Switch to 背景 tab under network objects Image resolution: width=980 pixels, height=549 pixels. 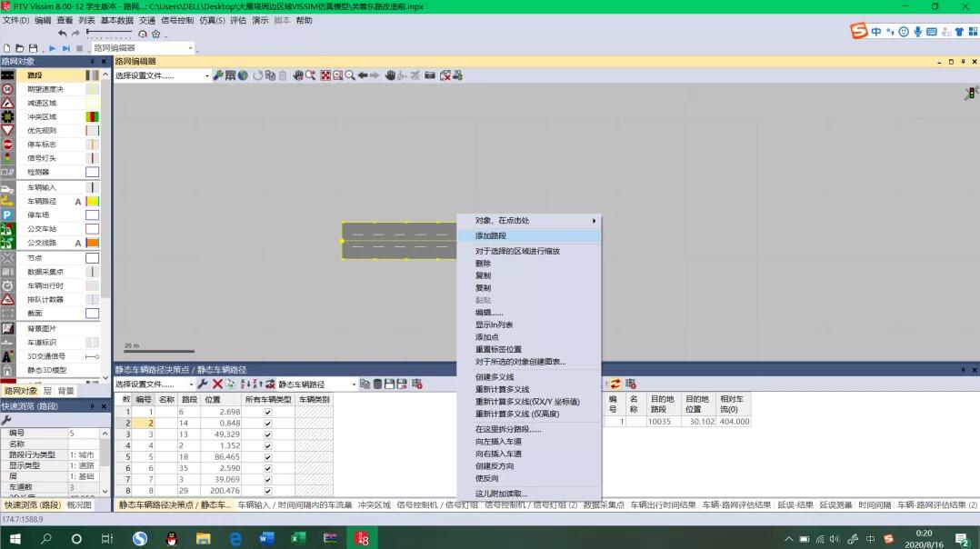pos(66,391)
